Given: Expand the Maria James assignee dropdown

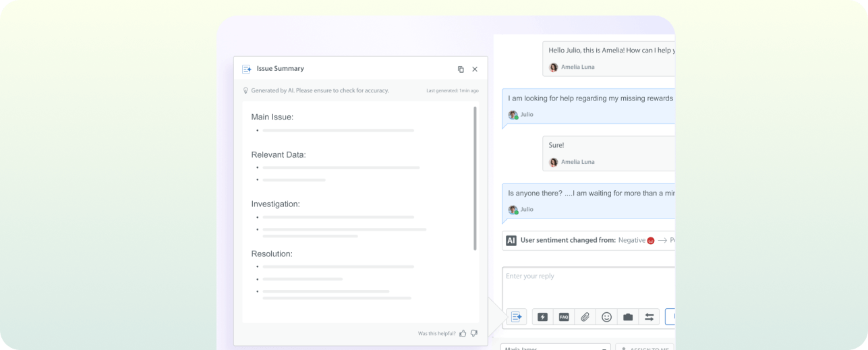Looking at the screenshot, I should click(554, 347).
